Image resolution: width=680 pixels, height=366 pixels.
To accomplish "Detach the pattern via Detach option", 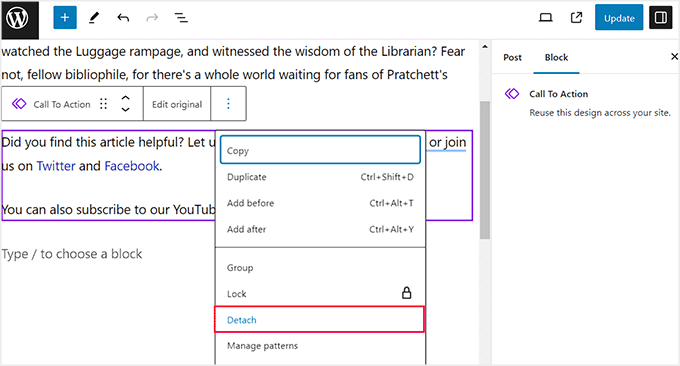I will (x=320, y=320).
